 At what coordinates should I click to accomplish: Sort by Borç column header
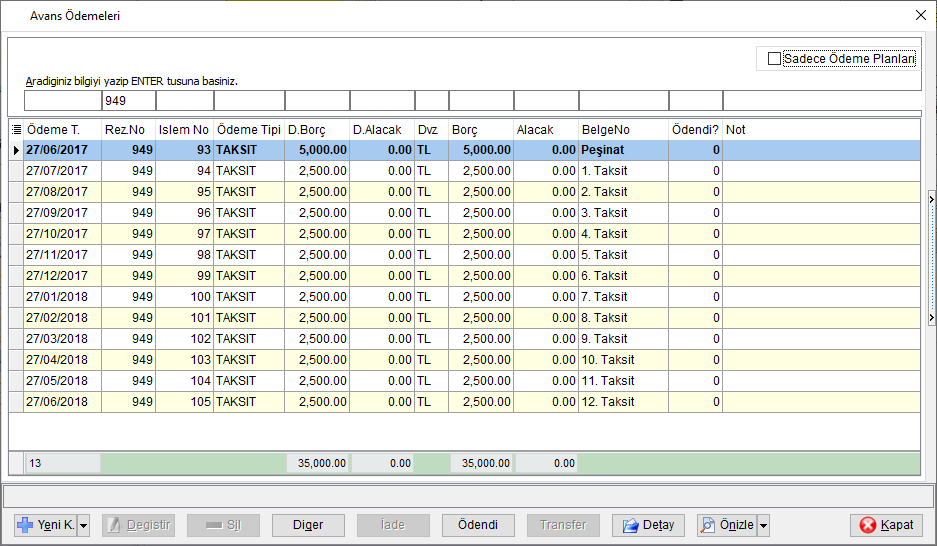(481, 130)
